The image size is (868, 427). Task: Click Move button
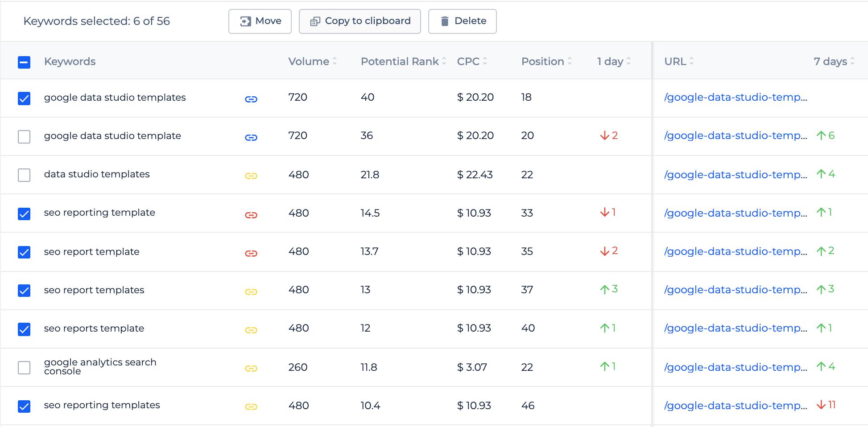coord(260,21)
